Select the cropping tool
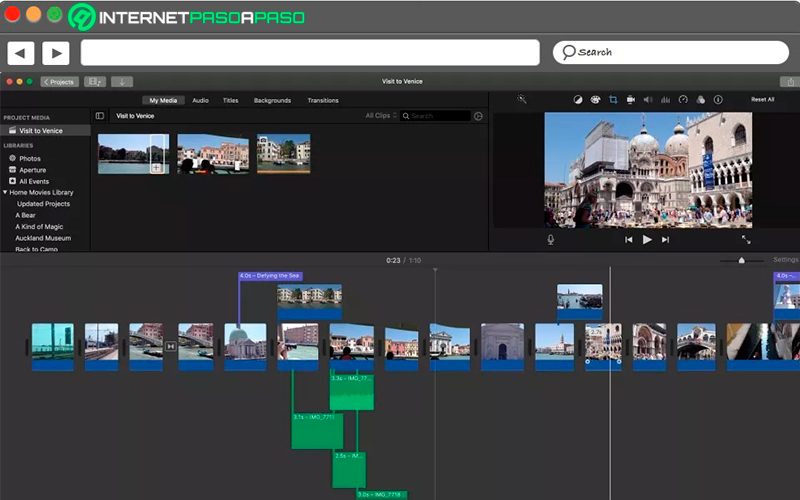Screen dimensions: 800x500 click(x=613, y=99)
